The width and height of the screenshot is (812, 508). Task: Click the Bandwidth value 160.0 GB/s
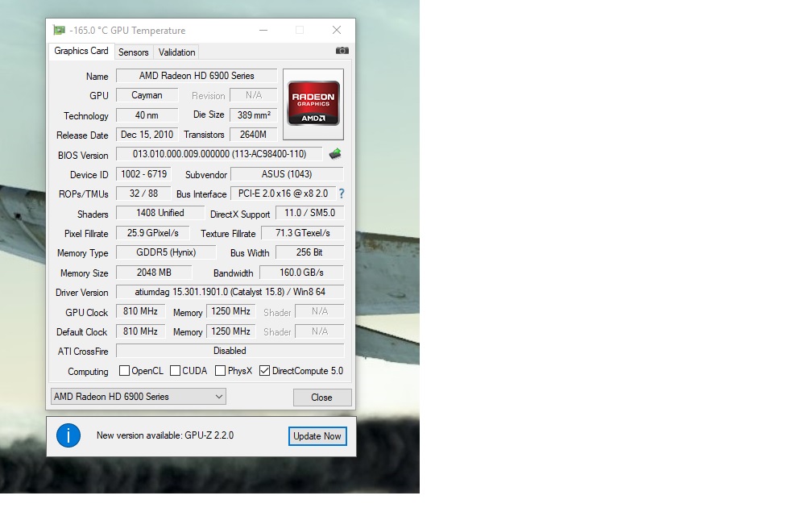pos(301,273)
